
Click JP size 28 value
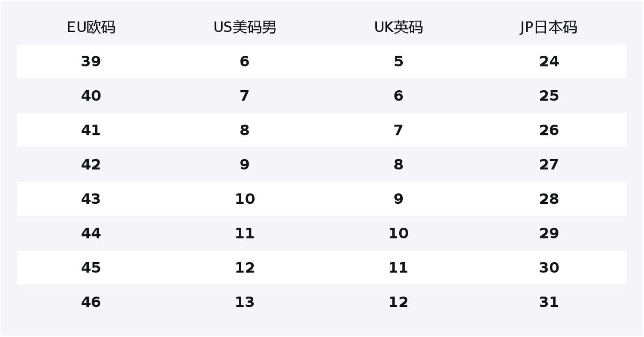click(549, 199)
